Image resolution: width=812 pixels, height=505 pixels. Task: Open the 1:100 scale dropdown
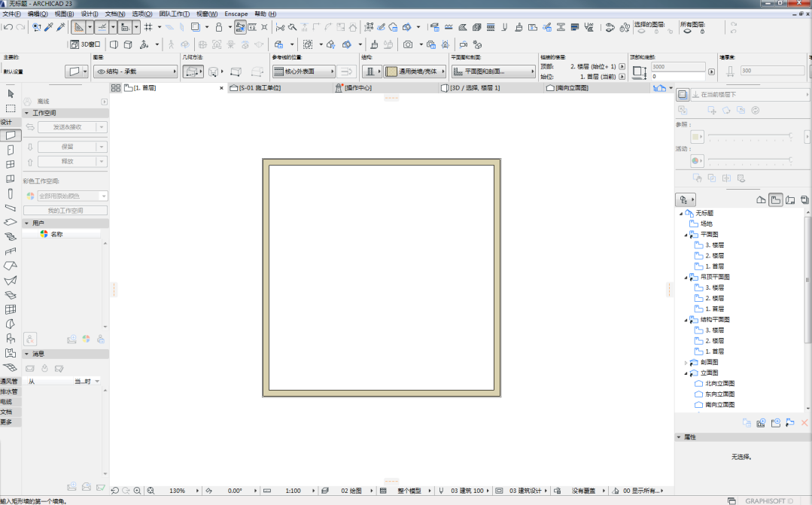[x=293, y=491]
